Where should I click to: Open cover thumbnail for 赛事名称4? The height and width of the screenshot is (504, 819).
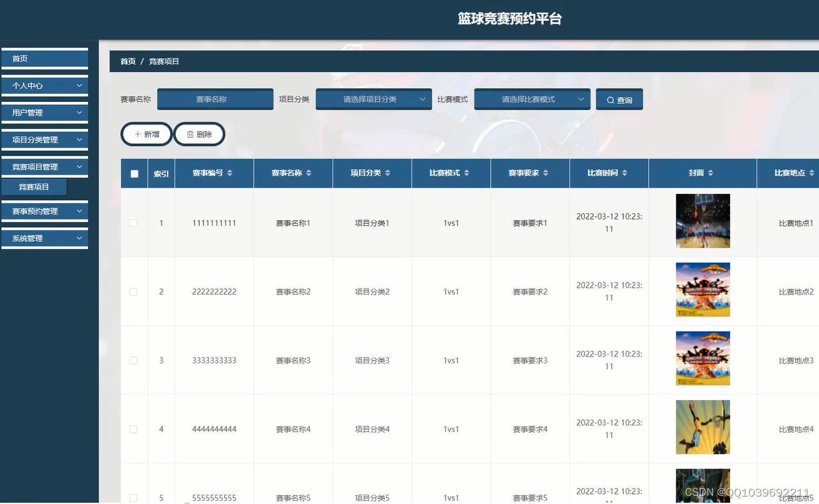coord(703,427)
